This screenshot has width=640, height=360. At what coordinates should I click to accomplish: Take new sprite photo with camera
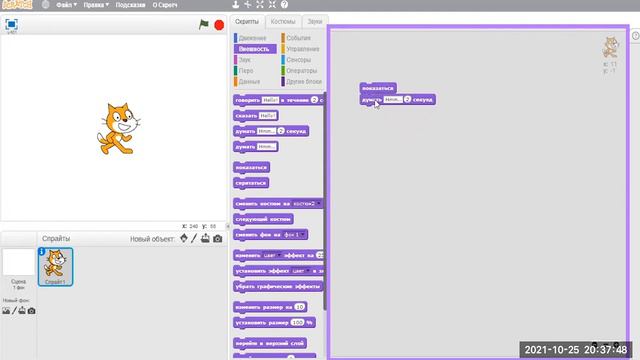point(218,238)
